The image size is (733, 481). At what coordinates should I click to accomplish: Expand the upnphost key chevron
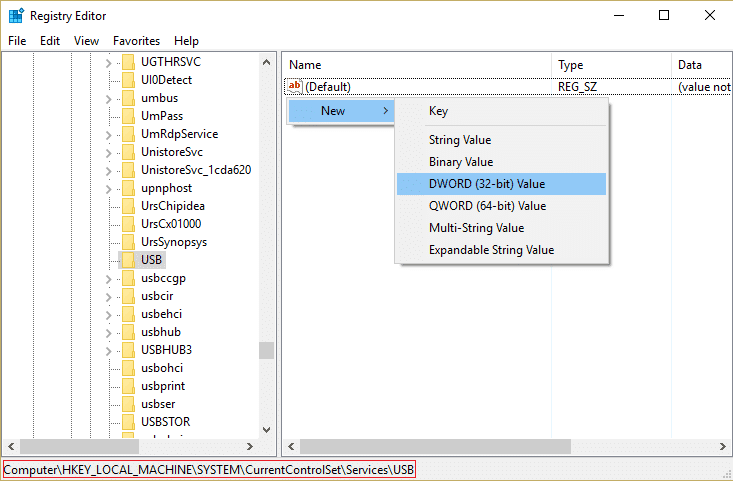pyautogui.click(x=108, y=189)
